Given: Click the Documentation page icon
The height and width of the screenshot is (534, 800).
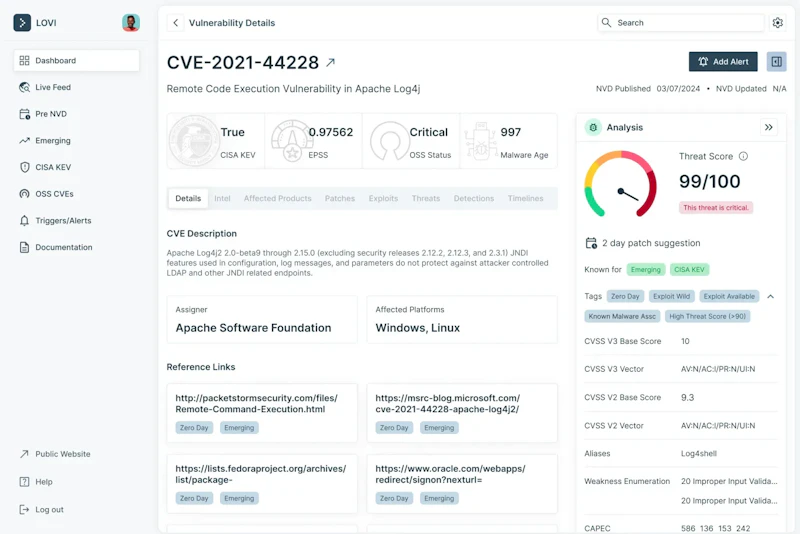Looking at the screenshot, I should 24,247.
